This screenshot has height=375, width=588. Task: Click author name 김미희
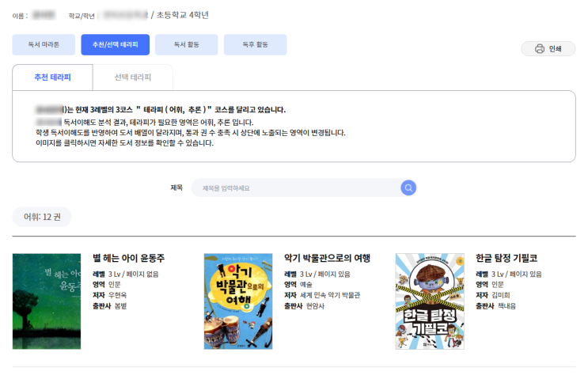(500, 295)
